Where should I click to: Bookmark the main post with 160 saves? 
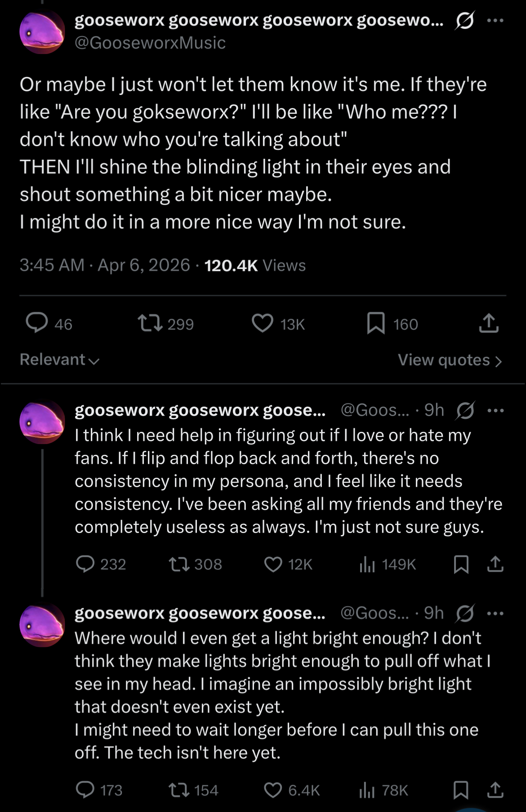pos(376,323)
